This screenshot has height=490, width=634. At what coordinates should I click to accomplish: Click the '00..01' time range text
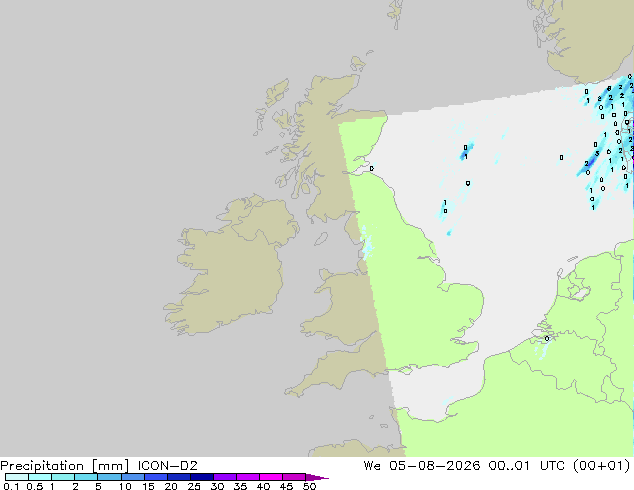pos(509,466)
